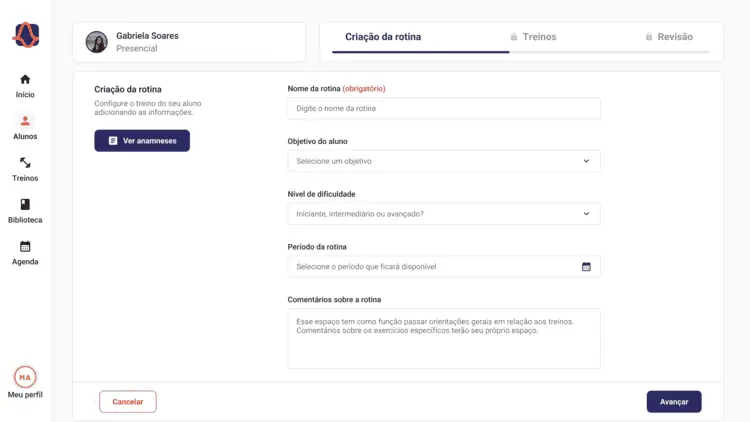
Task: Open Selecione um objetivo dropdown
Action: [x=444, y=161]
